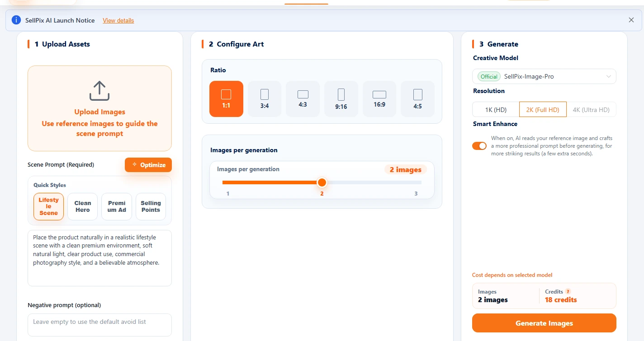Select the 3:4 ratio option
Image resolution: width=644 pixels, height=341 pixels.
(265, 99)
